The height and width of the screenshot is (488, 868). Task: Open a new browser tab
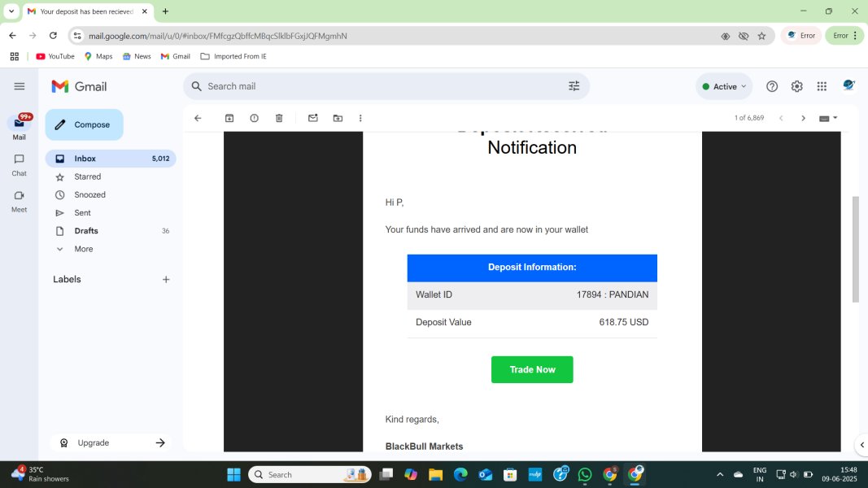[165, 11]
